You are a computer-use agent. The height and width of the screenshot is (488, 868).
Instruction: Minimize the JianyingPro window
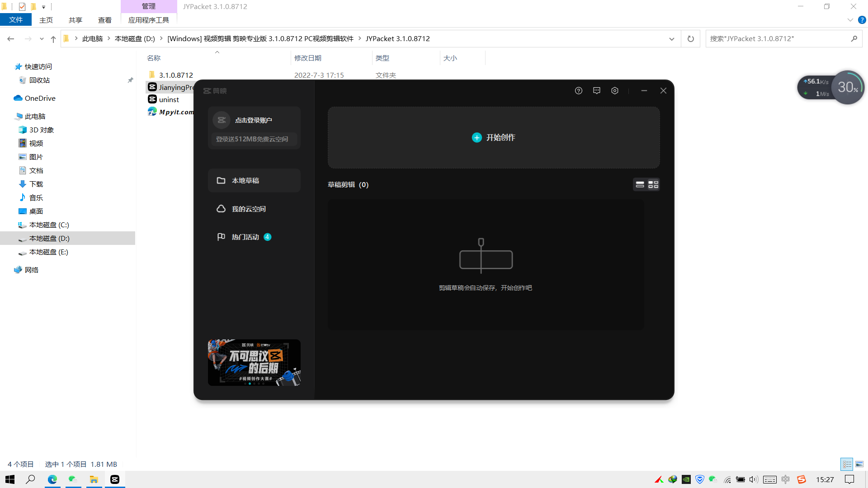click(644, 91)
